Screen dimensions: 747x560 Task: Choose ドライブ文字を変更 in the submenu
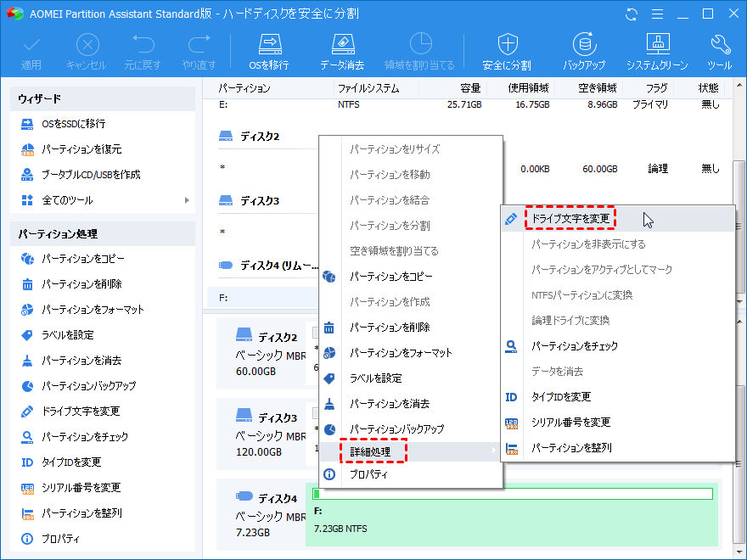pos(618,219)
